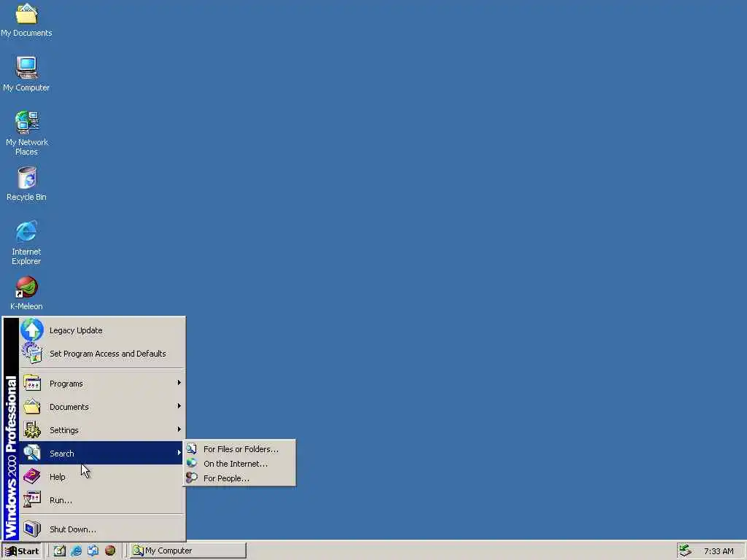Screen dimensions: 747x560
Task: Open the Documents menu entry
Action: (101, 407)
